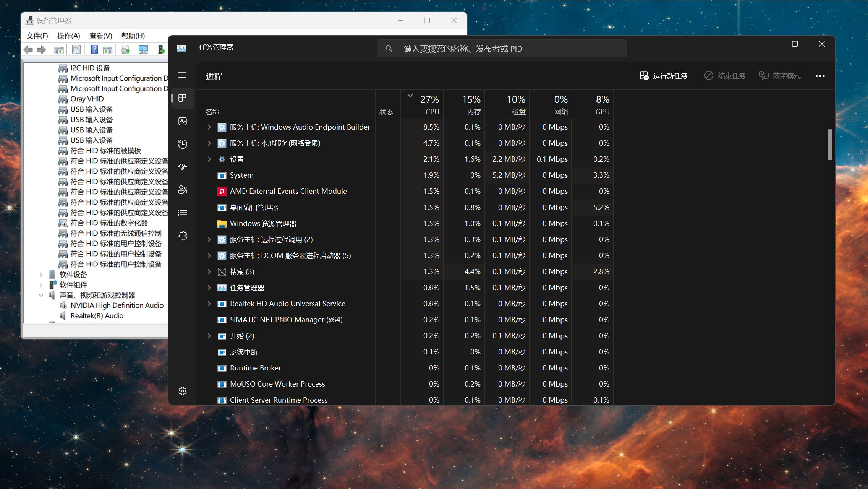Viewport: 868px width, 489px height.
Task: Click the AMD External Events Client Module icon
Action: [222, 192]
